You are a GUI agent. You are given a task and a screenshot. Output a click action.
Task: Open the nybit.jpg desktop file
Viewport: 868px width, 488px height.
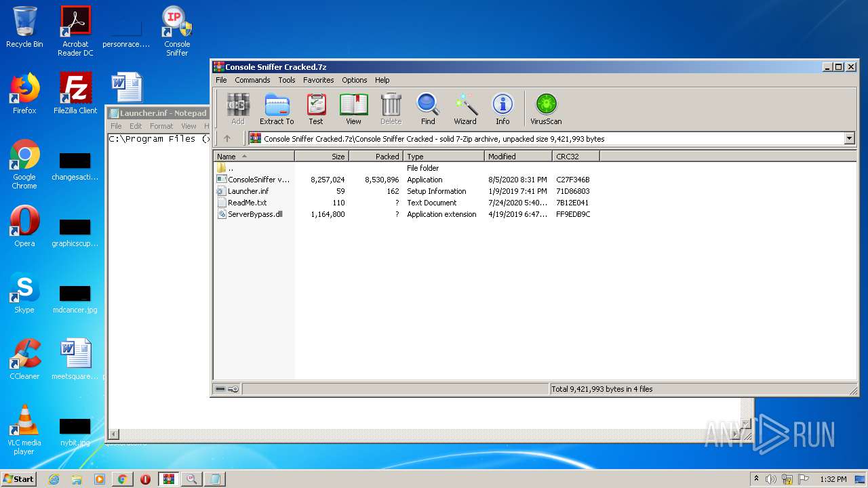(x=75, y=431)
